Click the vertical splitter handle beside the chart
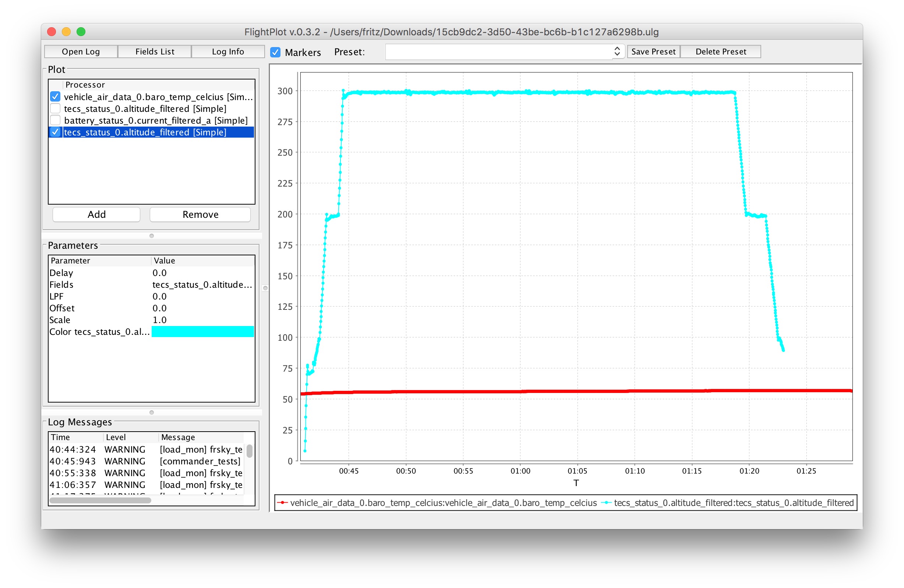 [x=265, y=288]
